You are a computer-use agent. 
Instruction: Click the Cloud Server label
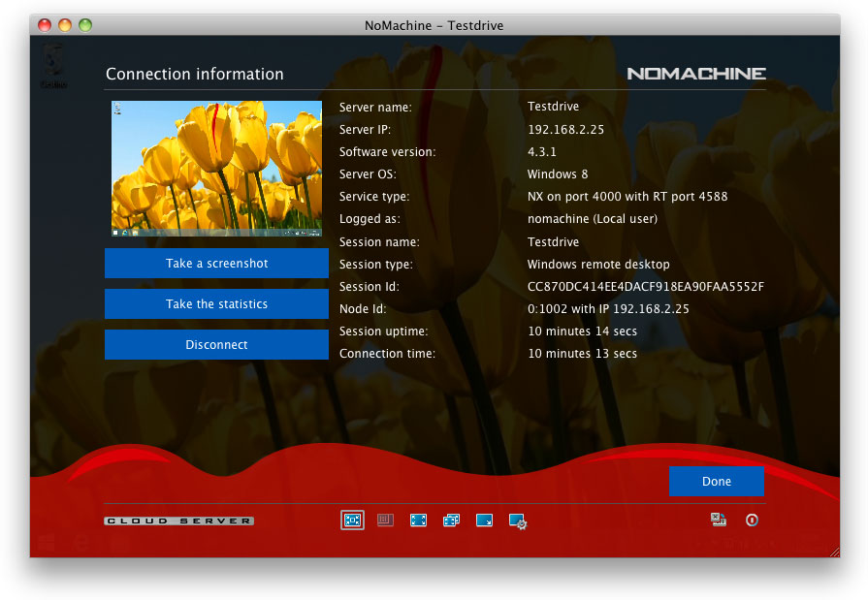(x=178, y=521)
